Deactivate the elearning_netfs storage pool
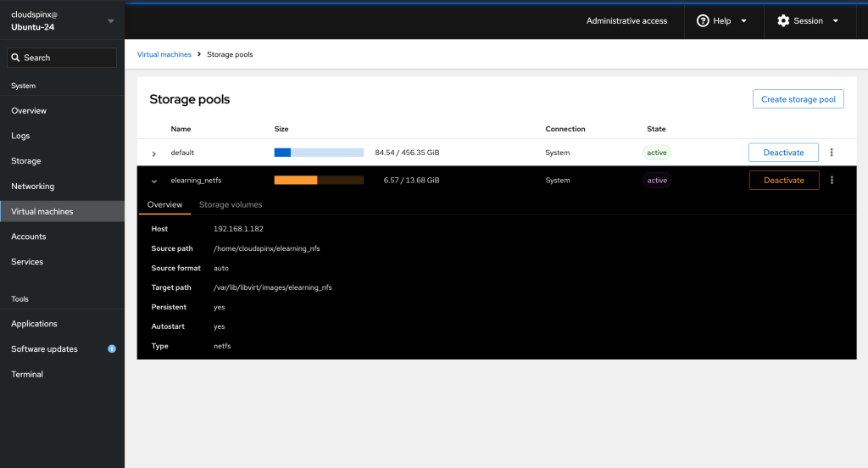This screenshot has height=468, width=868. coord(784,180)
